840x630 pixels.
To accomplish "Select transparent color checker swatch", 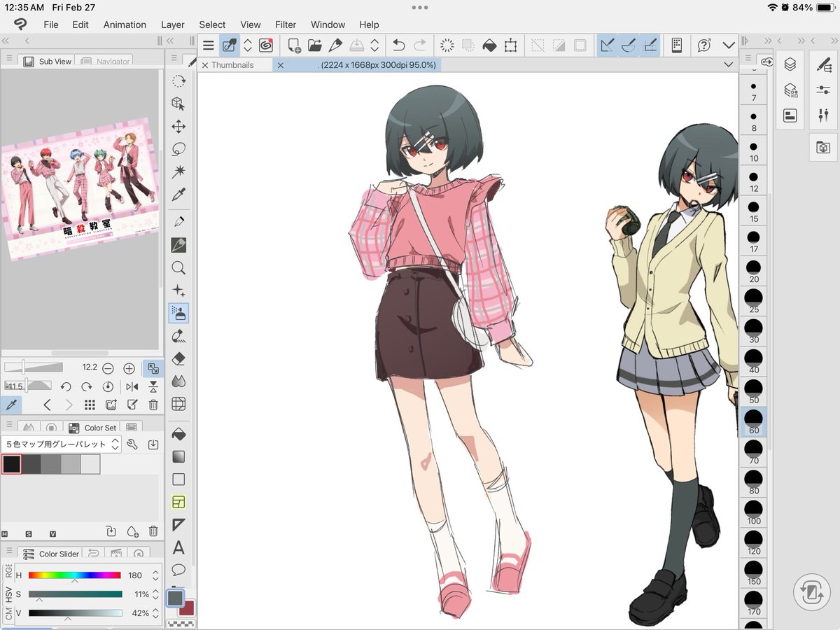I will click(x=182, y=623).
